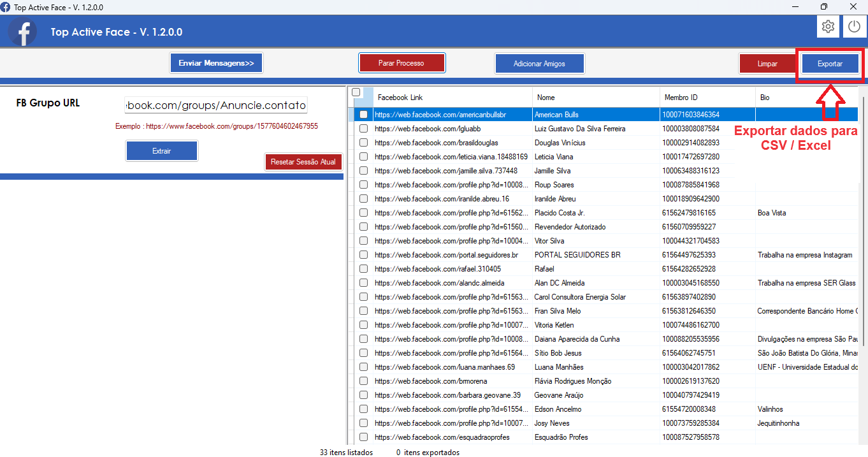Screen dimensions: 868x457
Task: Sort by the Nome column header
Action: coord(596,98)
